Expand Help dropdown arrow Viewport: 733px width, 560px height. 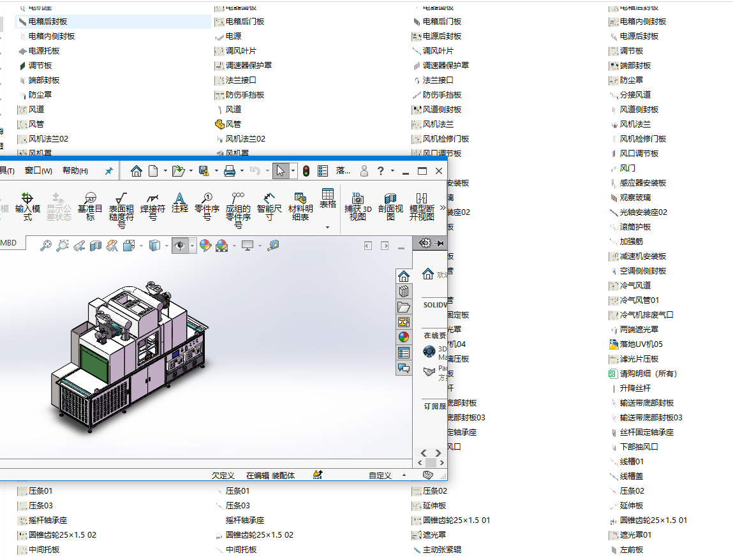coord(392,171)
